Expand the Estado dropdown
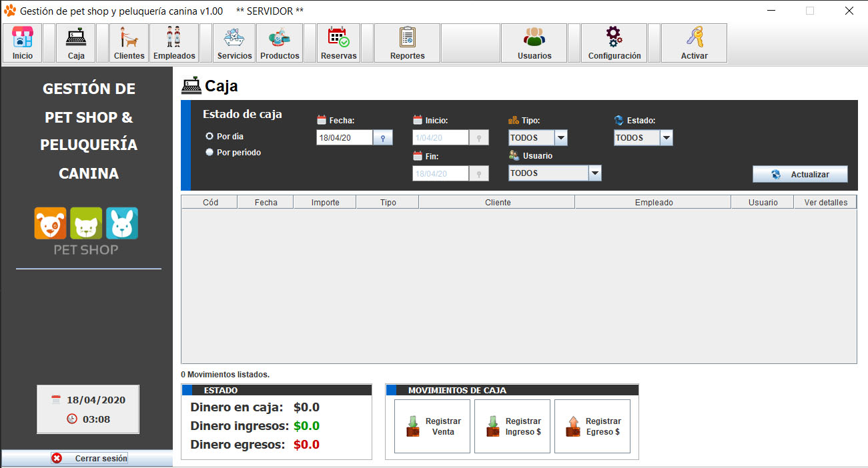 [666, 138]
